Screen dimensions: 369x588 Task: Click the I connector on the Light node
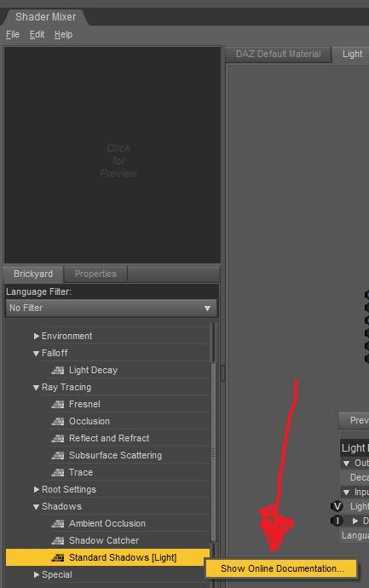tap(337, 521)
